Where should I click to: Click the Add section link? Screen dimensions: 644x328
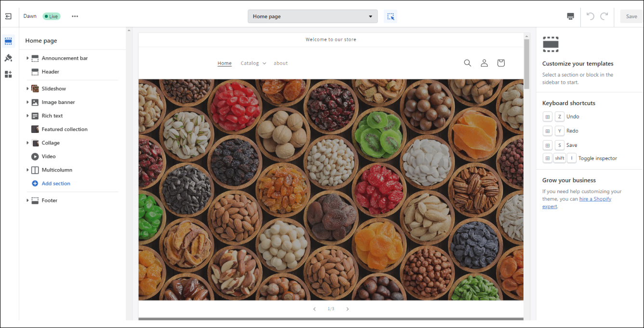56,184
